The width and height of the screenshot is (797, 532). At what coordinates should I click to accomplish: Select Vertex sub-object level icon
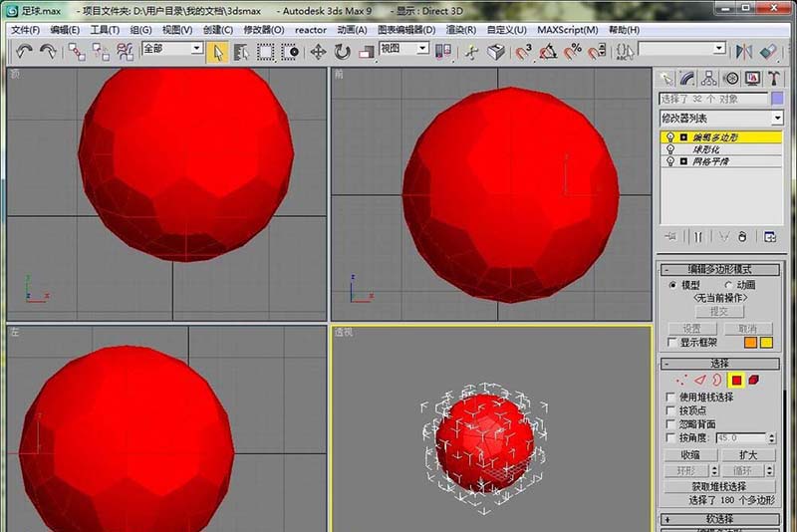[681, 380]
